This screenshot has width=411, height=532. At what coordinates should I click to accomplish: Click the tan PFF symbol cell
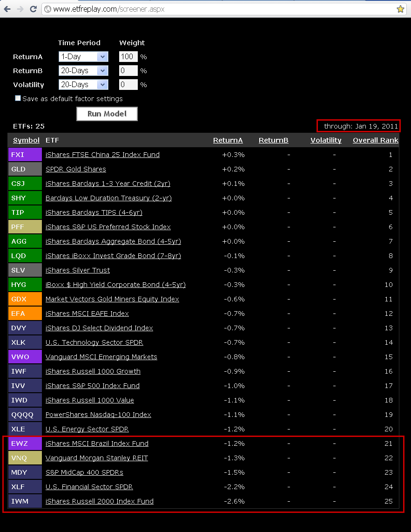pos(25,227)
